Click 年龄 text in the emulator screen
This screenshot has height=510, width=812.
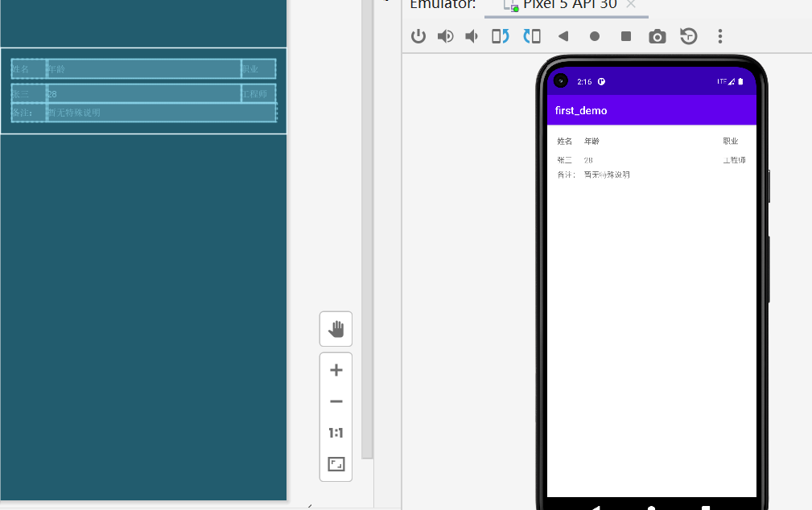(x=591, y=141)
